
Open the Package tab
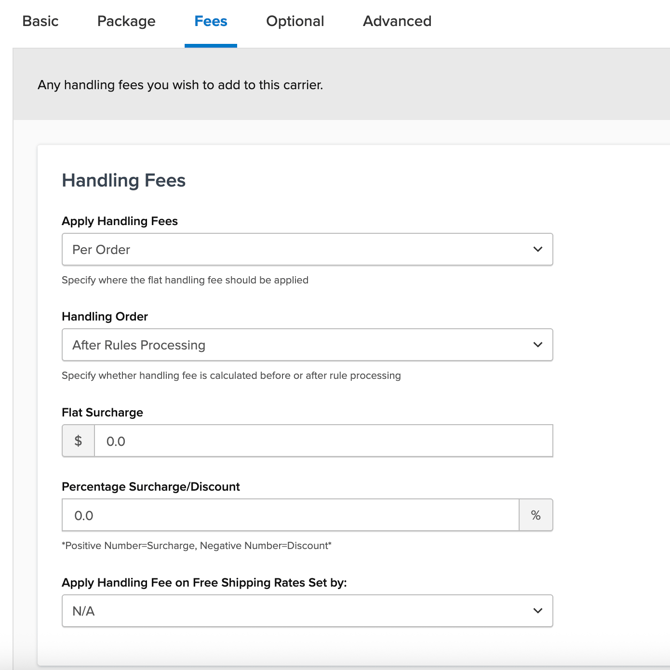click(x=126, y=21)
